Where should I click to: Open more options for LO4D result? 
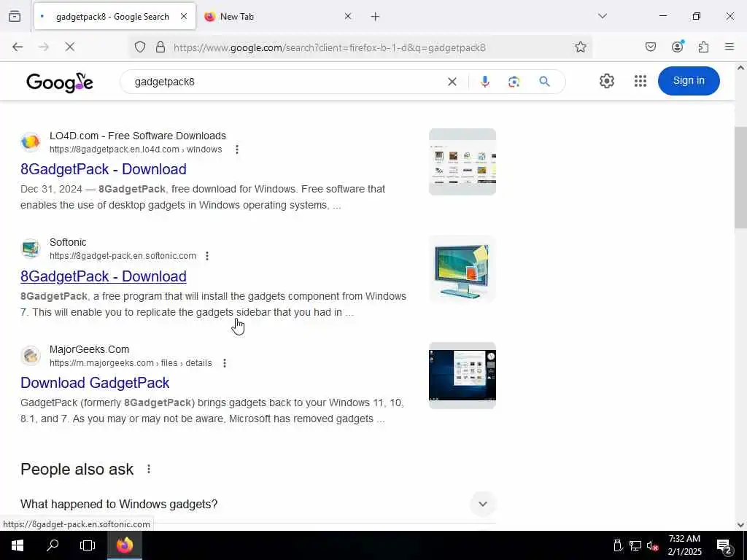237,149
